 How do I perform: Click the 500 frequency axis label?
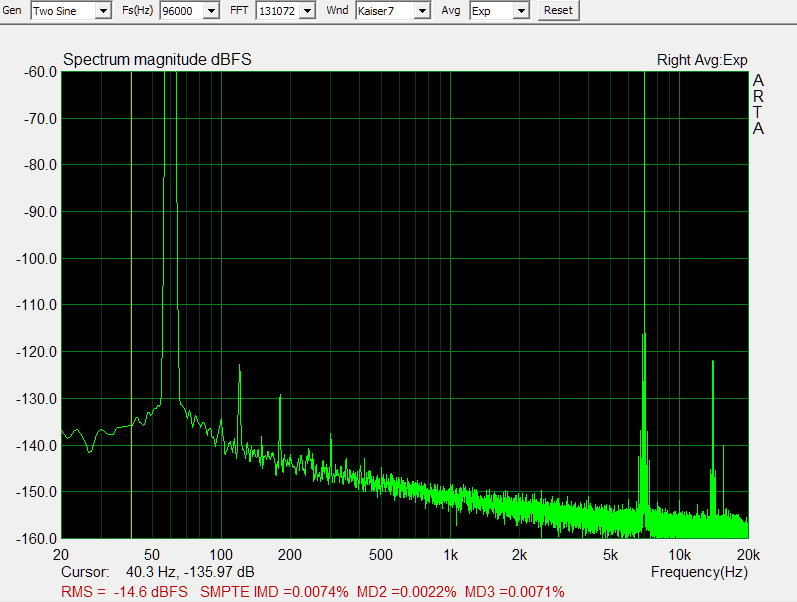click(381, 555)
